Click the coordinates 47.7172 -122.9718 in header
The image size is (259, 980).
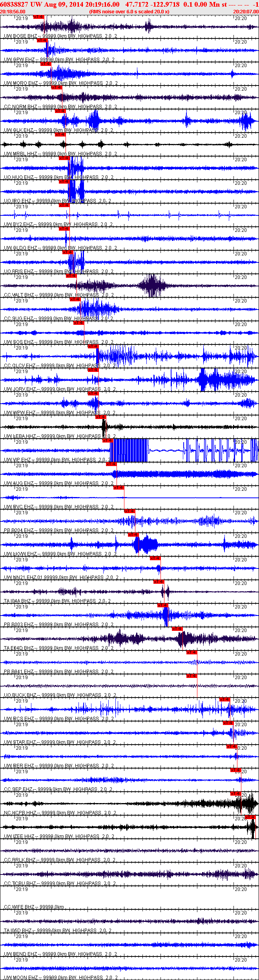[x=153, y=4]
